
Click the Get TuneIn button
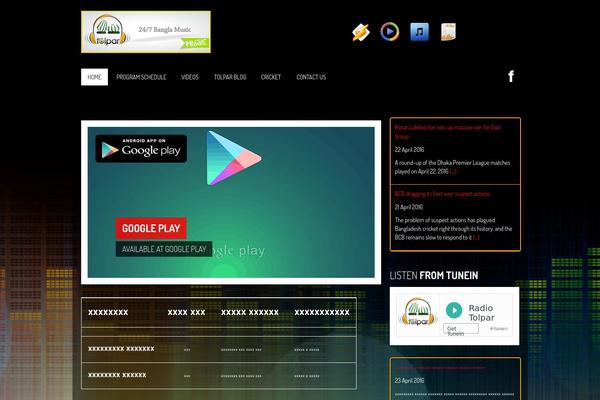pos(461,329)
